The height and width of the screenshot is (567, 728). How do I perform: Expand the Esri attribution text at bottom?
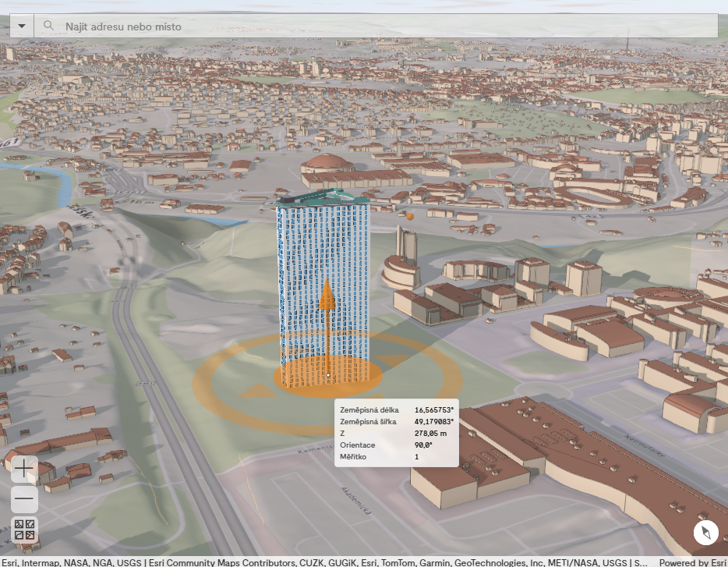[323, 562]
